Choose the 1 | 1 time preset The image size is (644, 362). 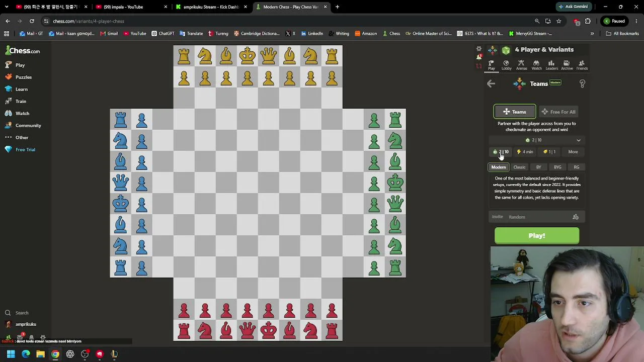coord(549,152)
